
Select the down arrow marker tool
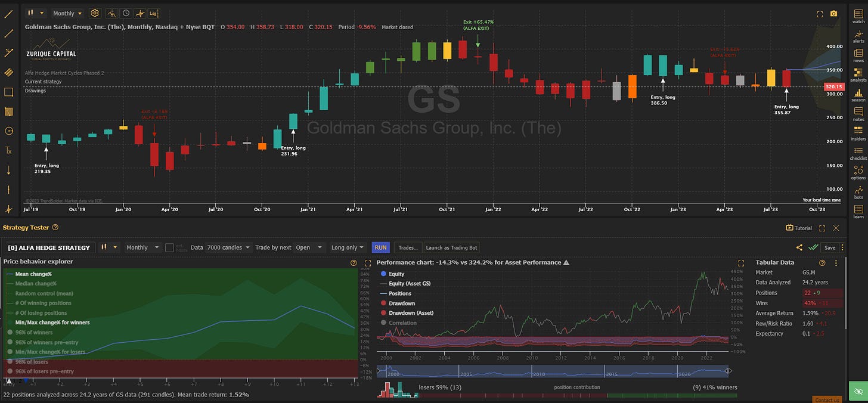(8, 170)
